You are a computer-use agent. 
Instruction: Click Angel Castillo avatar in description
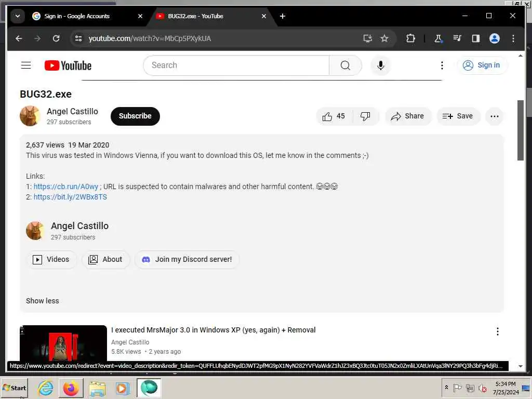35,231
